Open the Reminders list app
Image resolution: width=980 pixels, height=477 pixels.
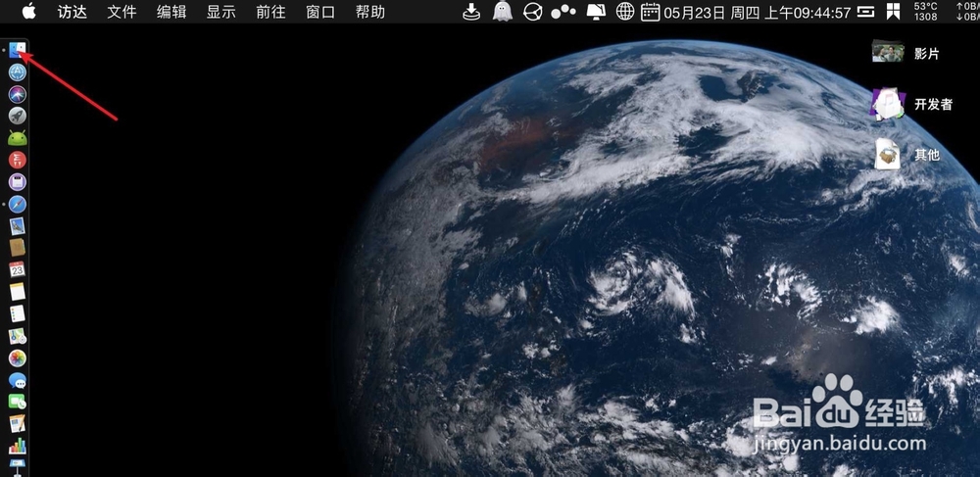(18, 313)
